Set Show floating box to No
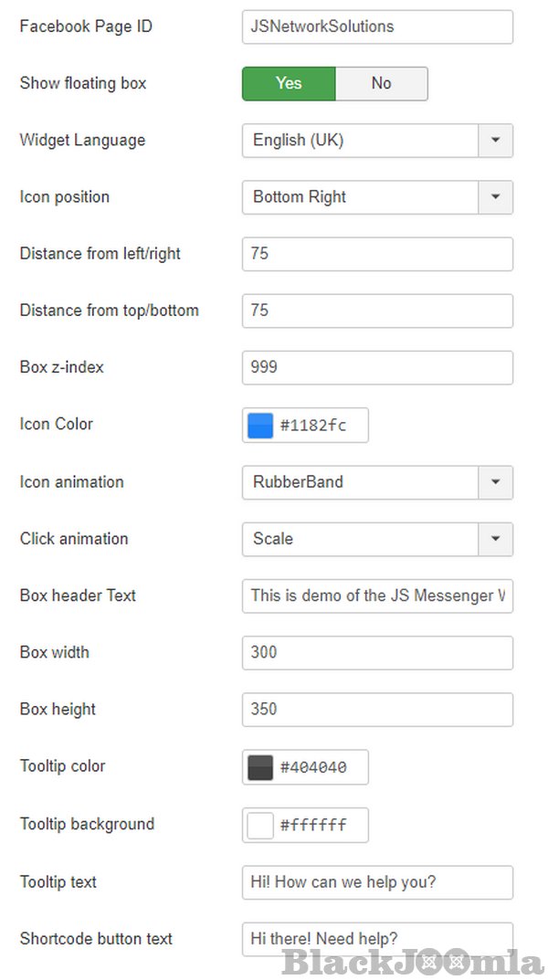Screen dimensions: 548x980 click(x=381, y=83)
